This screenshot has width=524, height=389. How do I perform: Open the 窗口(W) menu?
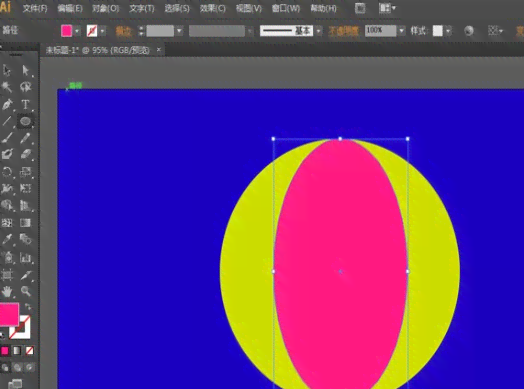pos(286,8)
